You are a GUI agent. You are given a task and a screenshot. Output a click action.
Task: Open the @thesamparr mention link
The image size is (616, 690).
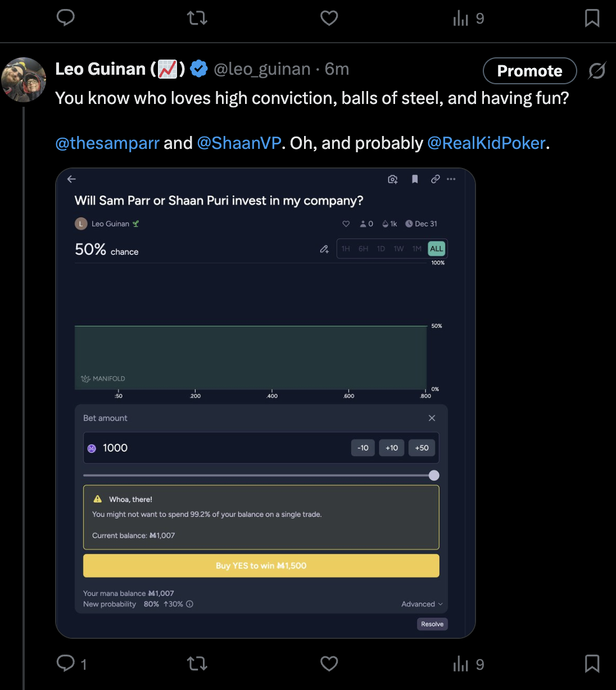tap(107, 143)
